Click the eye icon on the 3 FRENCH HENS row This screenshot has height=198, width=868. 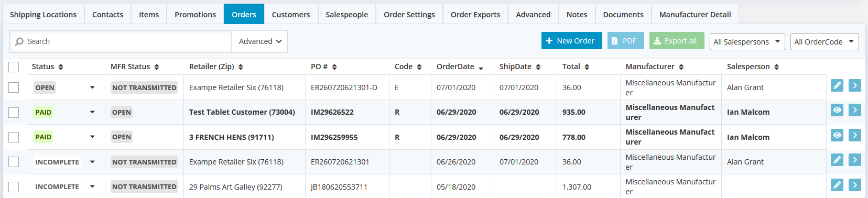pyautogui.click(x=837, y=135)
